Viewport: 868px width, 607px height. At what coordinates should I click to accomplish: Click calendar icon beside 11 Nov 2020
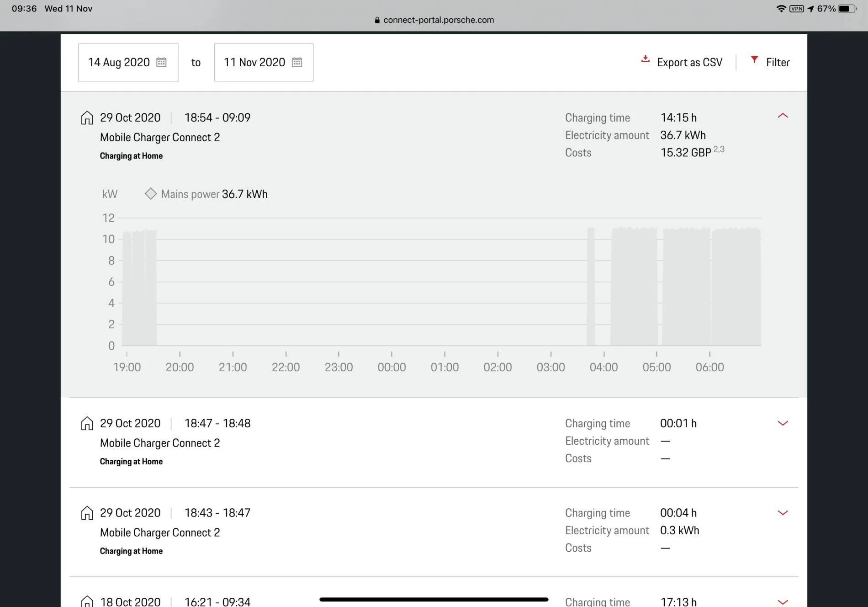(297, 62)
